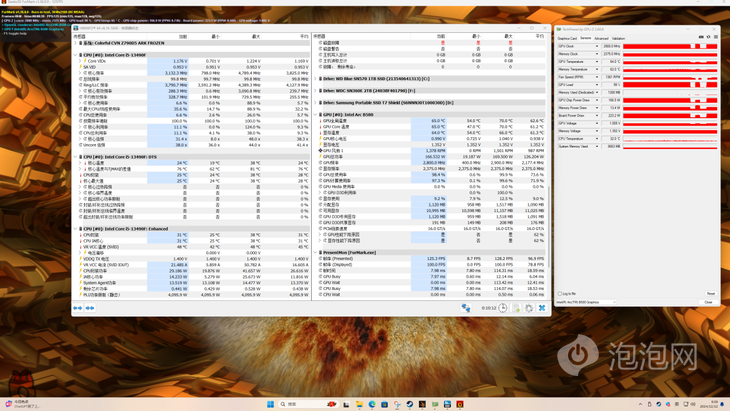Viewport: 730px width, 411px height.
Task: Toggle the Log to file checkbox
Action: click(559, 294)
